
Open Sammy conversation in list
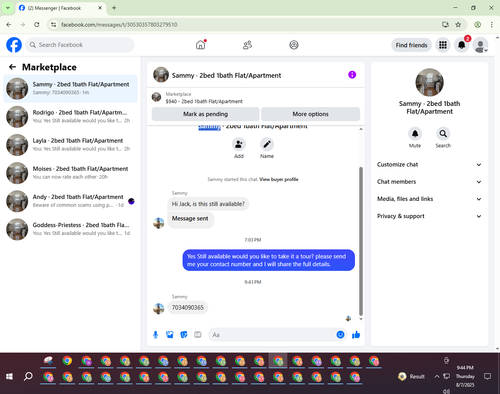click(x=70, y=89)
